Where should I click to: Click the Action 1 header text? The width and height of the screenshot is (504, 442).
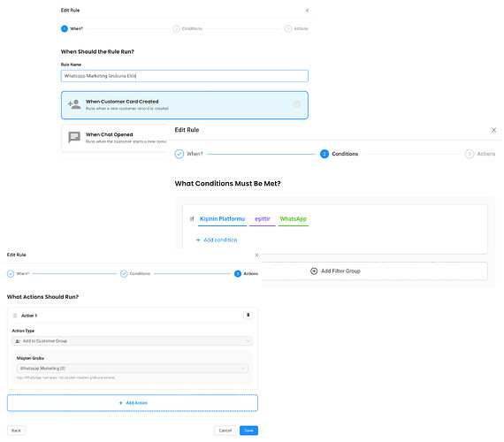pos(29,316)
